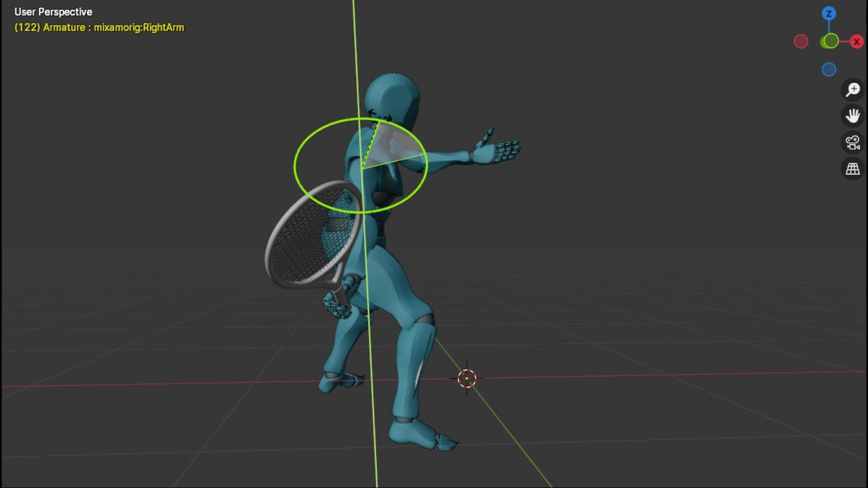This screenshot has width=868, height=488.
Task: Click the character's outstretched hand
Action: (499, 150)
